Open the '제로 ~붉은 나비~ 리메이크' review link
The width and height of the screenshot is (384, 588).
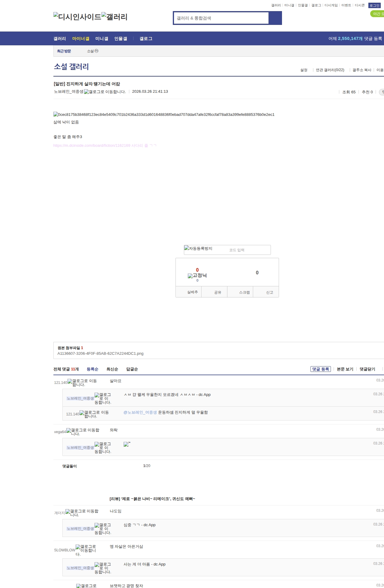(152, 499)
